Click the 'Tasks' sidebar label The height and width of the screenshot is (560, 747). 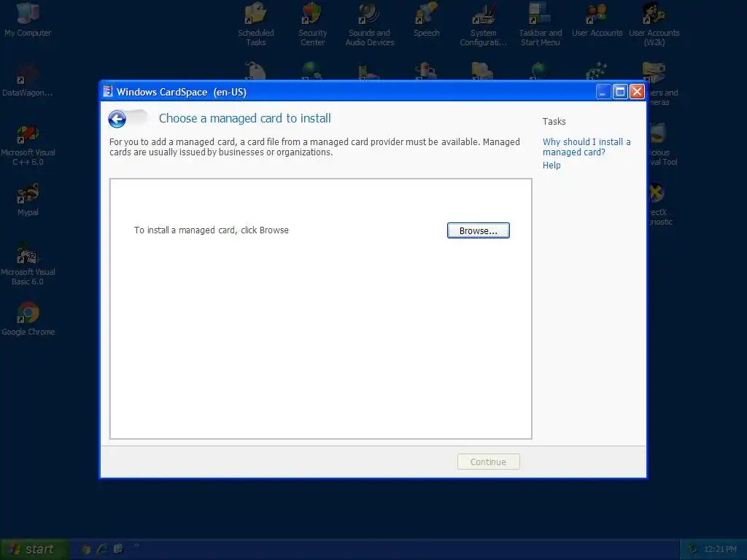tap(554, 122)
